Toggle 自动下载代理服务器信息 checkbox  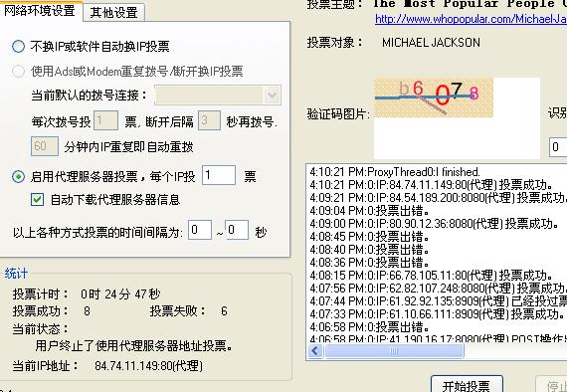pos(37,200)
